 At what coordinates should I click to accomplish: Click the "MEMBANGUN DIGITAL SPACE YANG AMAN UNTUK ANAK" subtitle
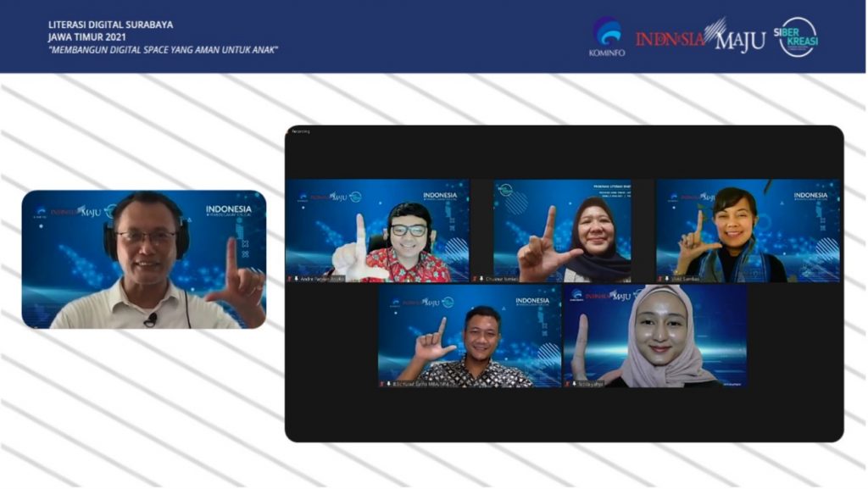[x=163, y=49]
